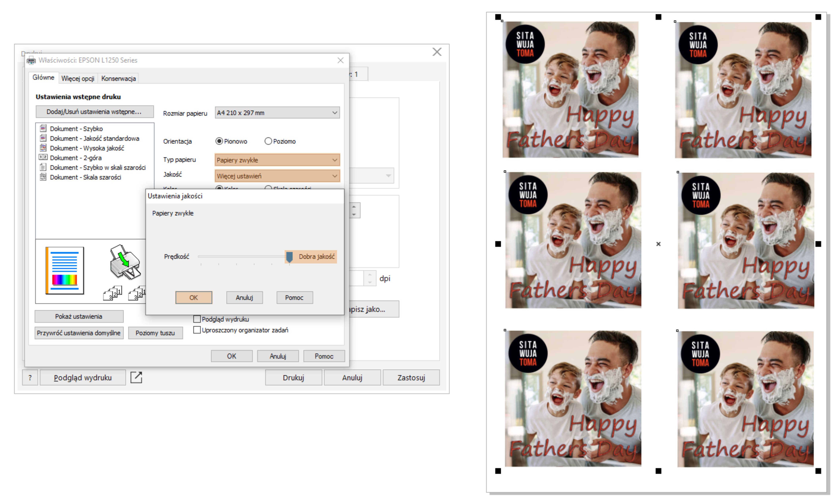The height and width of the screenshot is (504, 839).
Task: Enable Uproszczony organizator zadań checkbox
Action: click(197, 330)
